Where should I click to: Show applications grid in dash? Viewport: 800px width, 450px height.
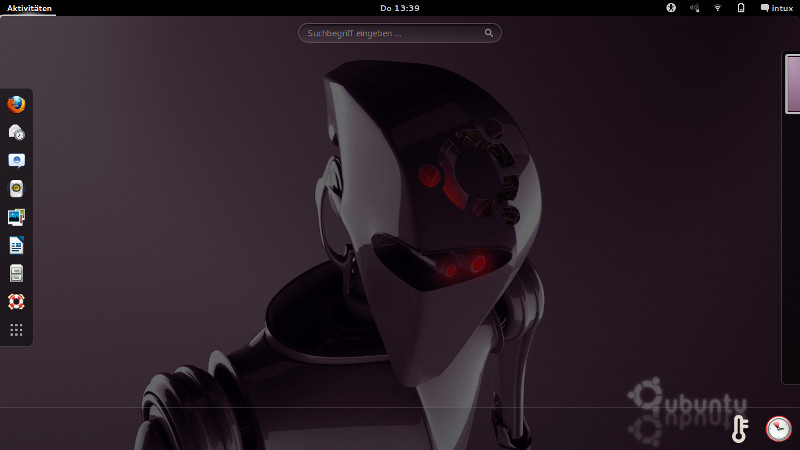[16, 330]
